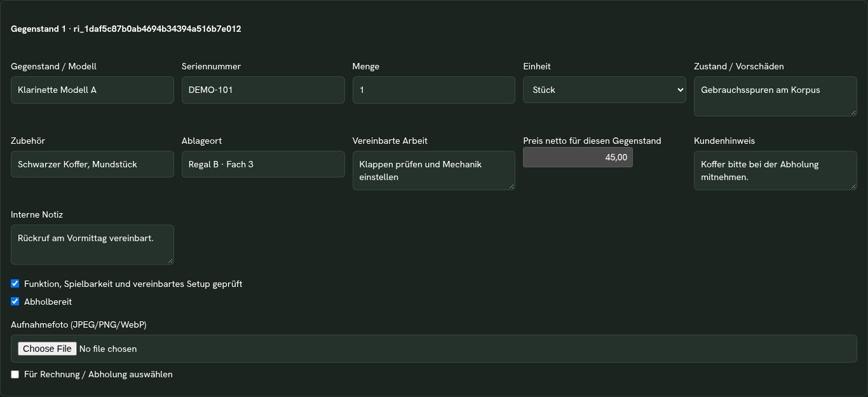
Task: Click the 'Ablageort' label
Action: pyautogui.click(x=202, y=141)
